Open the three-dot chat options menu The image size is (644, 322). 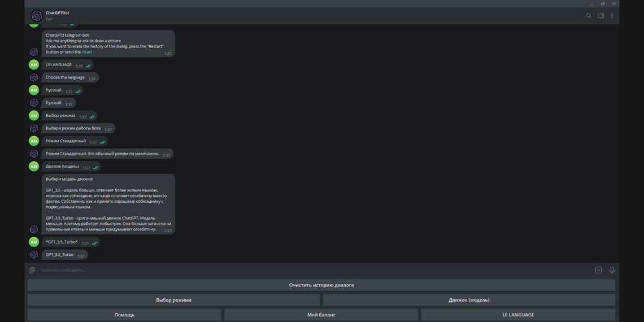click(612, 16)
